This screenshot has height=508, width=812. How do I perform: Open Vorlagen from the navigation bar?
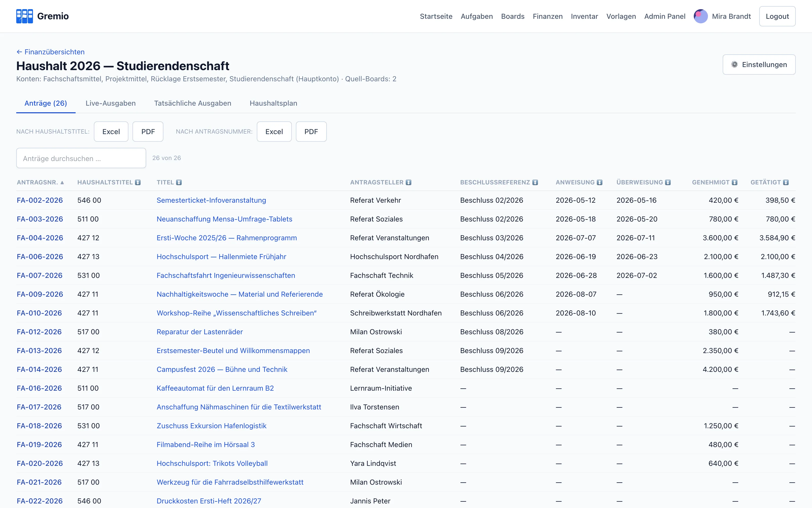click(621, 16)
